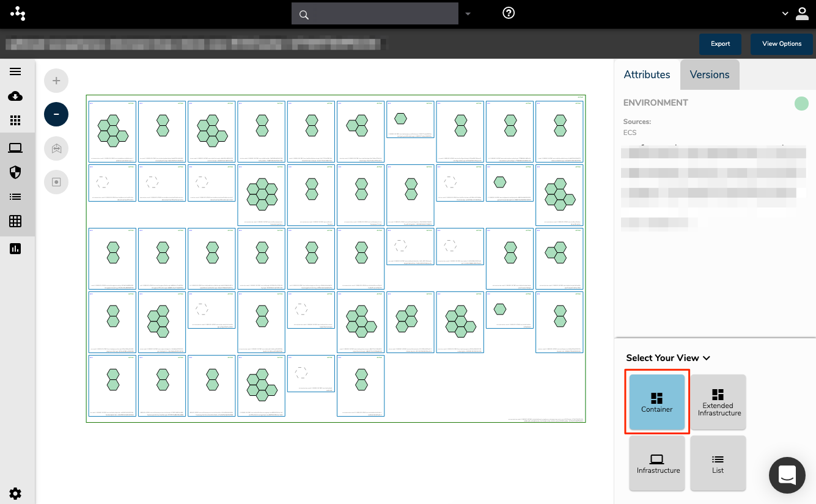Open the chevron dropdown near the profile icon

click(785, 13)
